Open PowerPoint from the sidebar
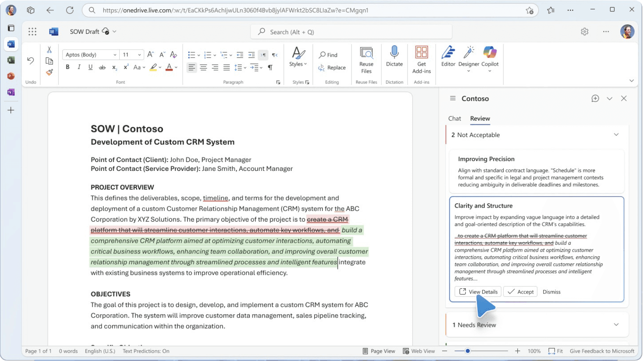 click(11, 76)
